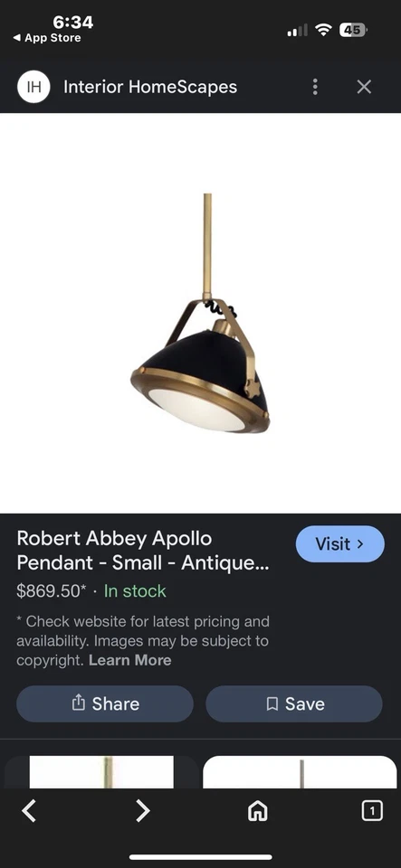Go back with the browser back arrow
The height and width of the screenshot is (868, 401).
29,811
